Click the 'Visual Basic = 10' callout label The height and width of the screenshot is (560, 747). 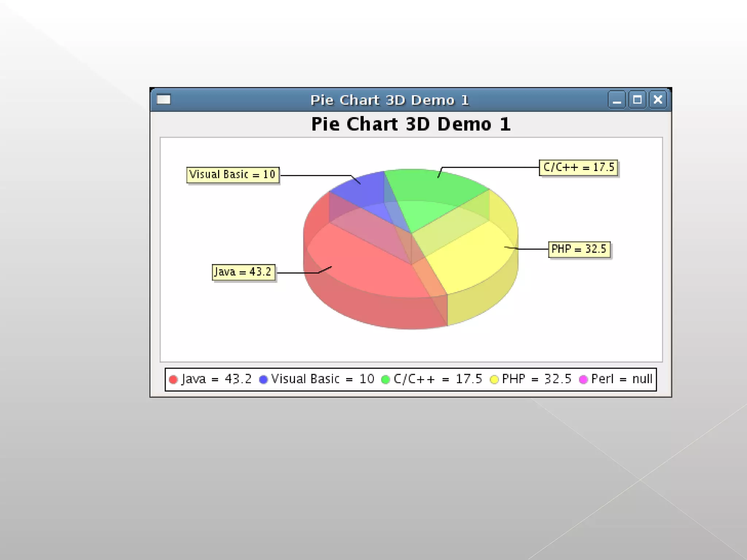233,175
